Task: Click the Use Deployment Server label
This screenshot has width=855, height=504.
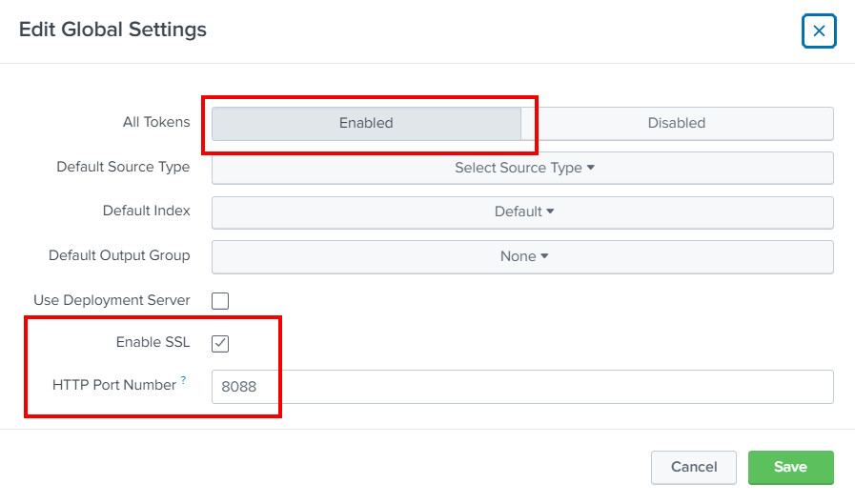Action: pyautogui.click(x=112, y=300)
